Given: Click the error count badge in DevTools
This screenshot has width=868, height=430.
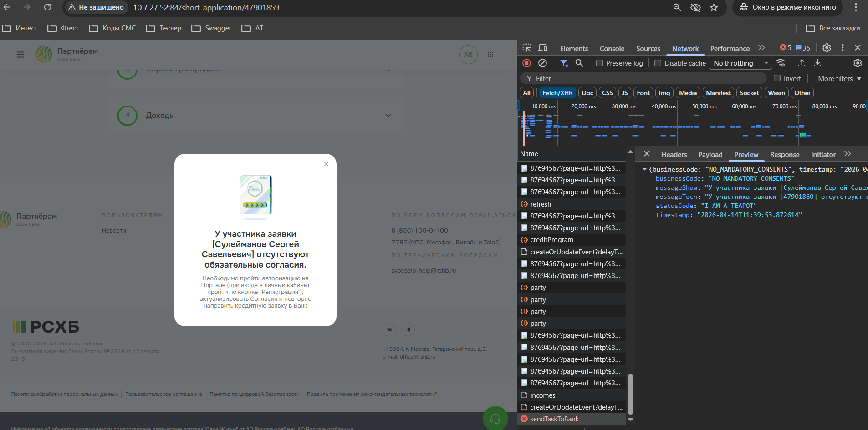Looking at the screenshot, I should (x=786, y=48).
